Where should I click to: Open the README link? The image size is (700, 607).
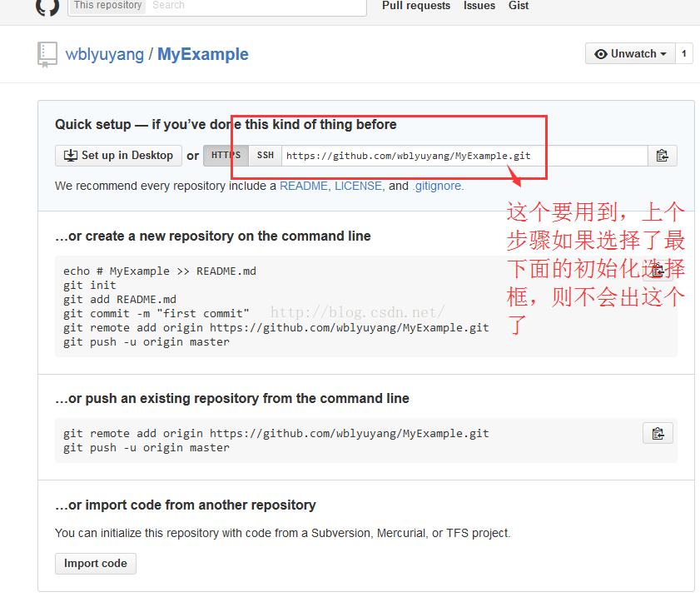(x=304, y=186)
